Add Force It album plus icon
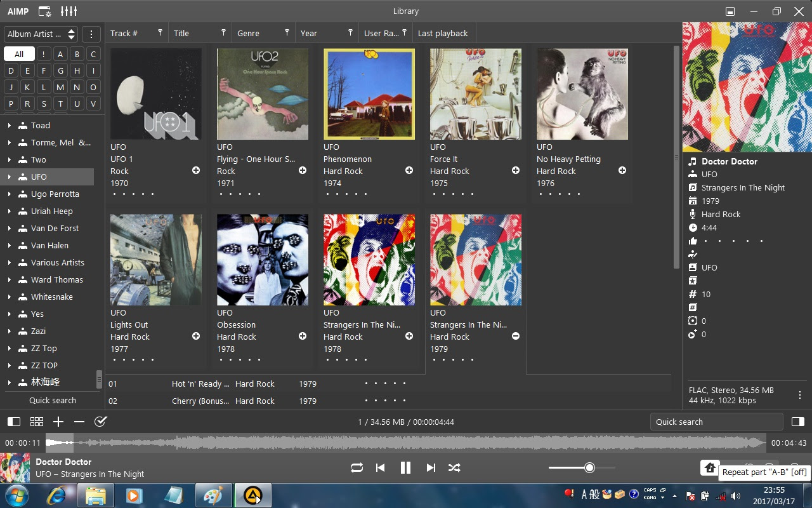This screenshot has width=812, height=508. [x=516, y=171]
